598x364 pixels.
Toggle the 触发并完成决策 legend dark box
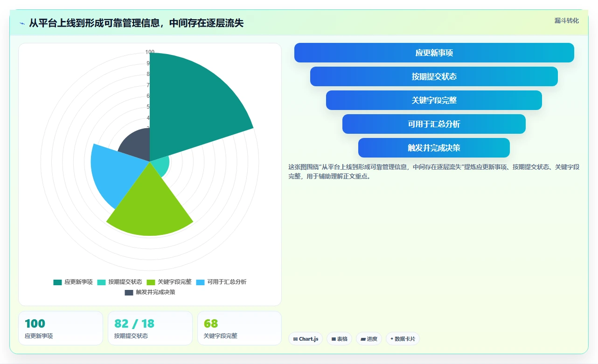pyautogui.click(x=129, y=293)
